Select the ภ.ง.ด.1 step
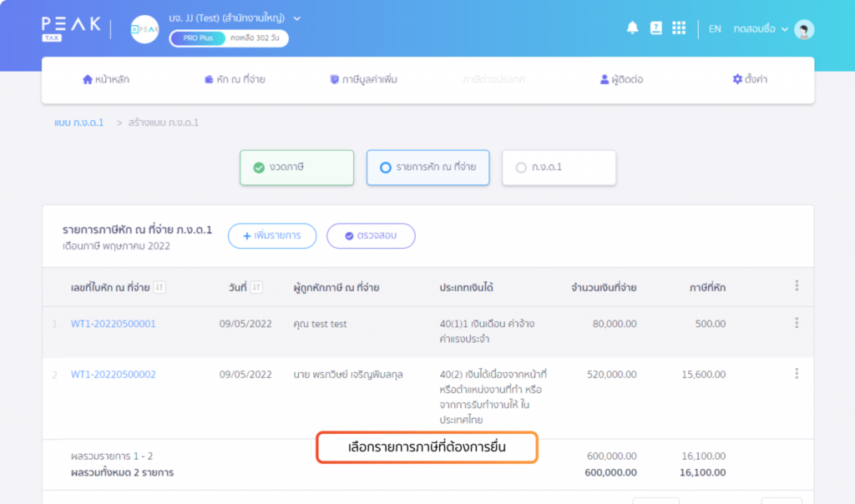 pos(559,168)
